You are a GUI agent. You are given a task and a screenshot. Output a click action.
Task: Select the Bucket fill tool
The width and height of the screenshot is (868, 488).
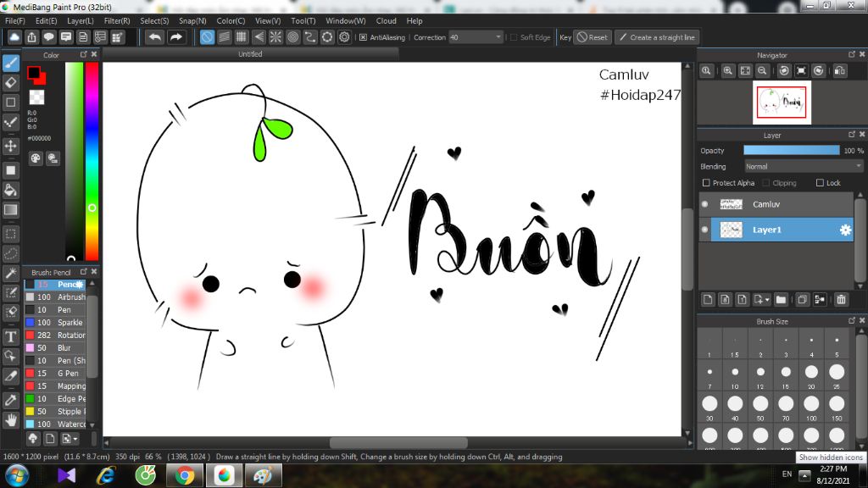click(11, 191)
